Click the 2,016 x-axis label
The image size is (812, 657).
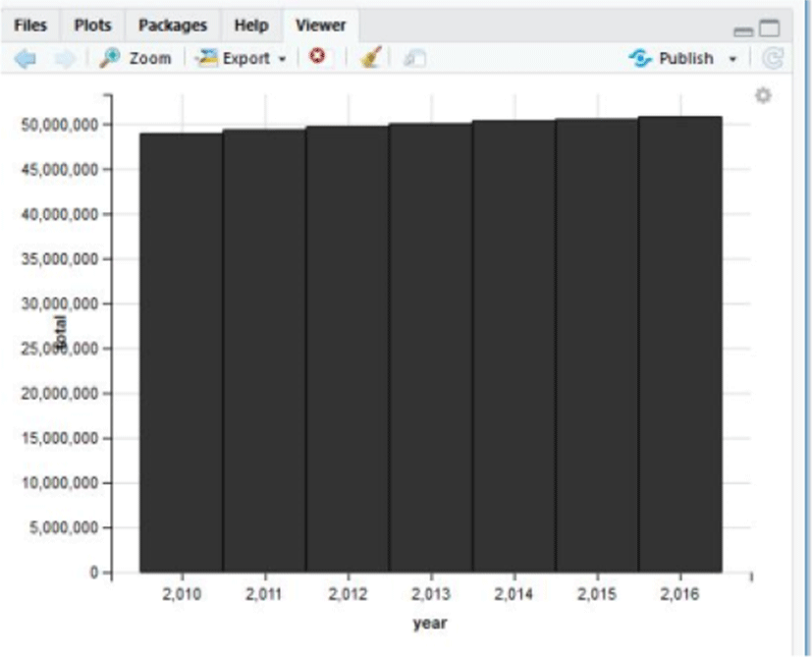[680, 594]
